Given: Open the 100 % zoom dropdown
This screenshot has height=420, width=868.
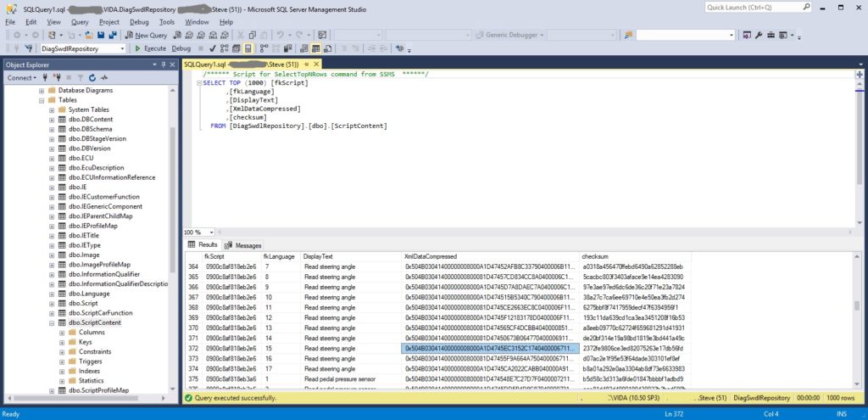Looking at the screenshot, I should point(211,232).
